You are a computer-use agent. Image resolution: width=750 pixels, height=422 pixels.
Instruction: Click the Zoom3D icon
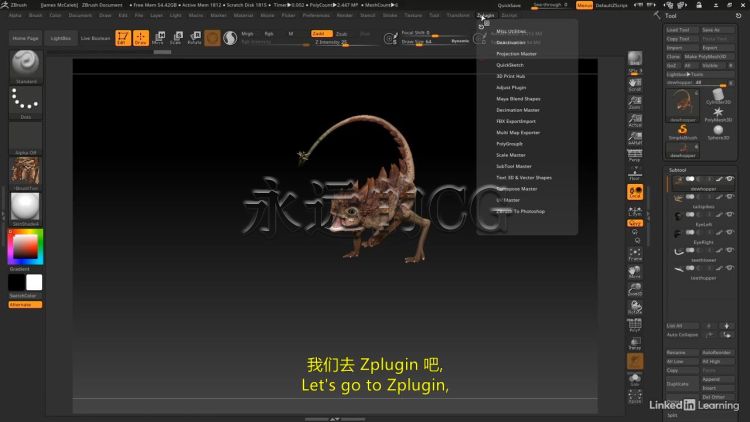[x=635, y=289]
